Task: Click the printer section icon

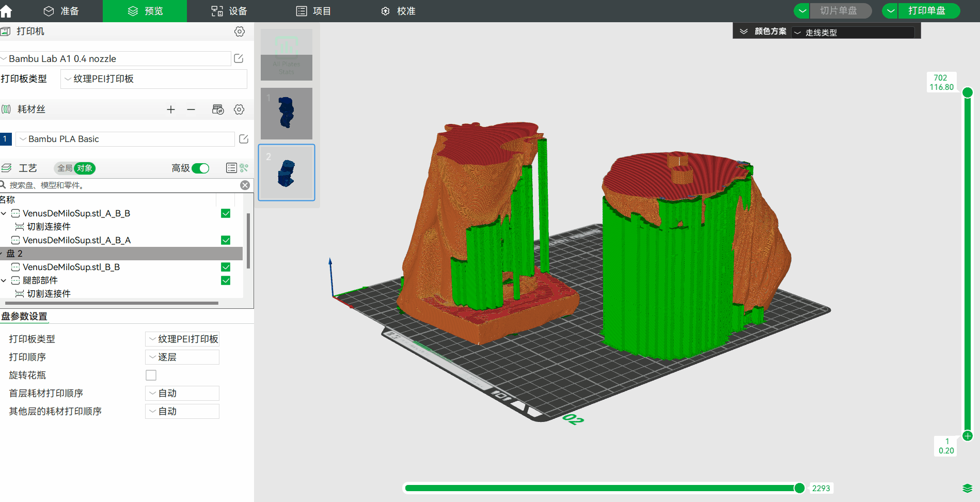Action: 6,32
